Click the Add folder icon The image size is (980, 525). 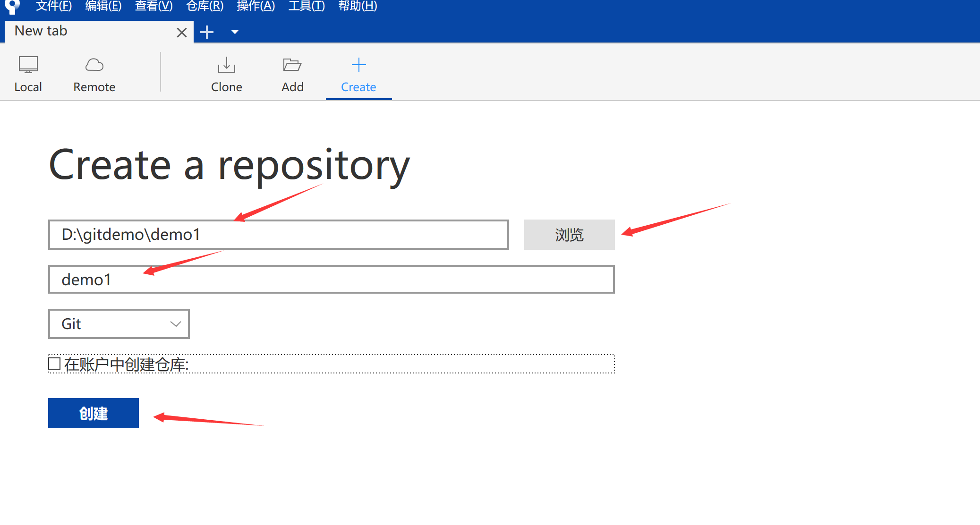coord(292,65)
